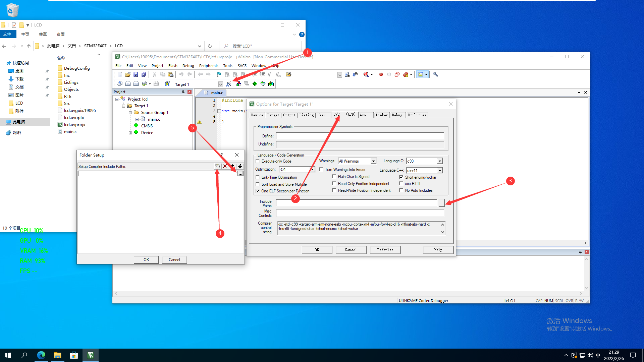This screenshot has height=362, width=644.
Task: Click the Download LOAD icon in toolbar
Action: click(x=167, y=84)
